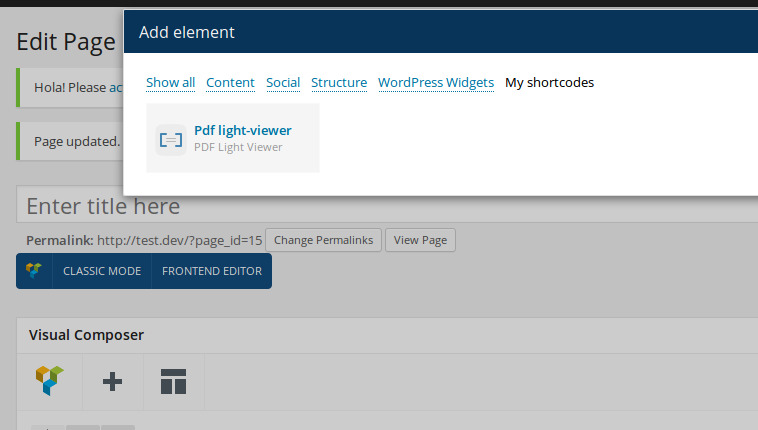758x430 pixels.
Task: Choose the Pdf light-viewer element name
Action: click(x=242, y=130)
